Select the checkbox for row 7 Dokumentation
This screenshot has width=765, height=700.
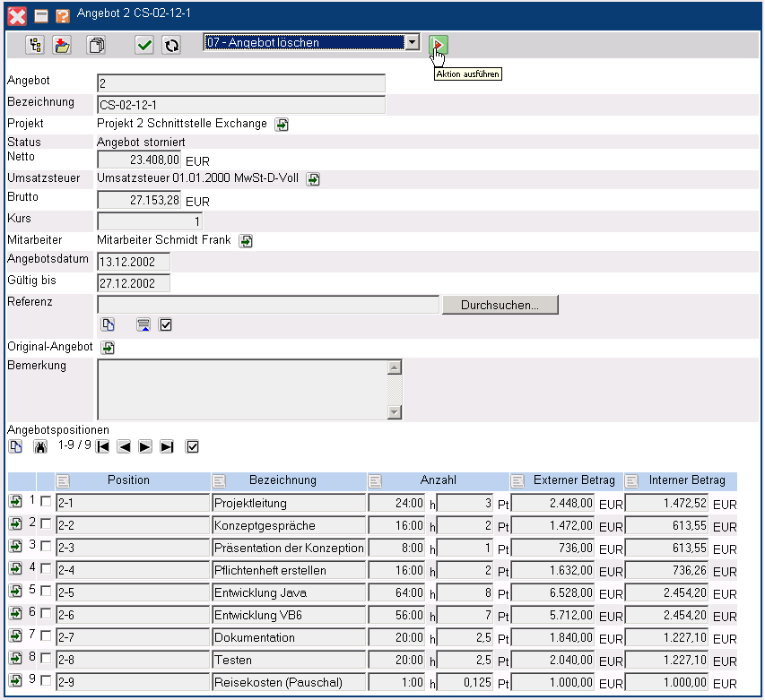pos(46,636)
